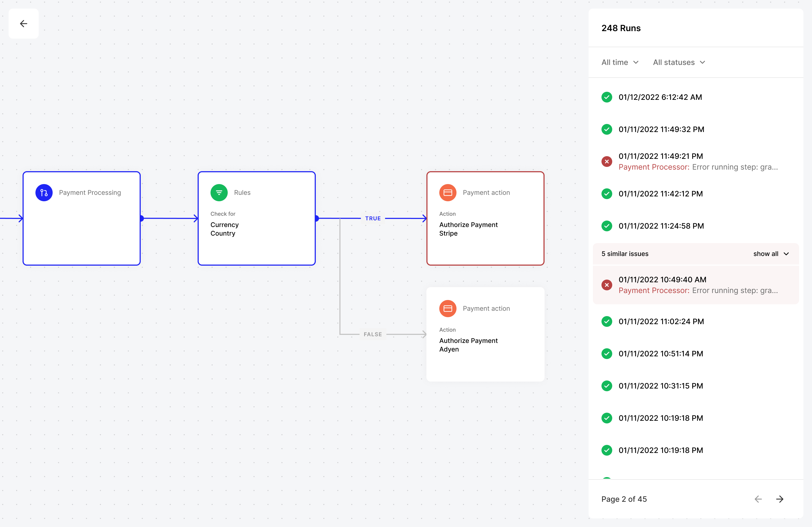Click the TRUE branch label

pyautogui.click(x=372, y=218)
